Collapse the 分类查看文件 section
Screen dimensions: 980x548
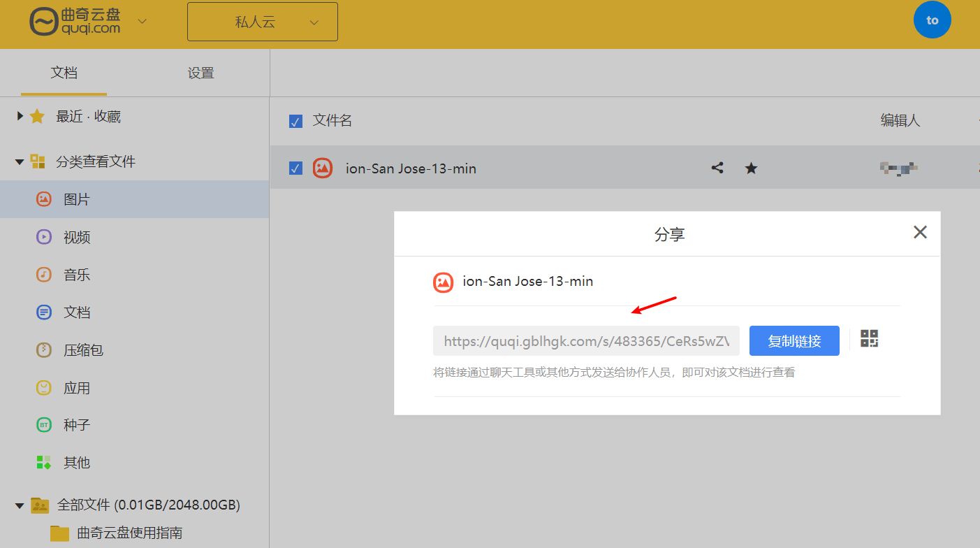point(20,162)
